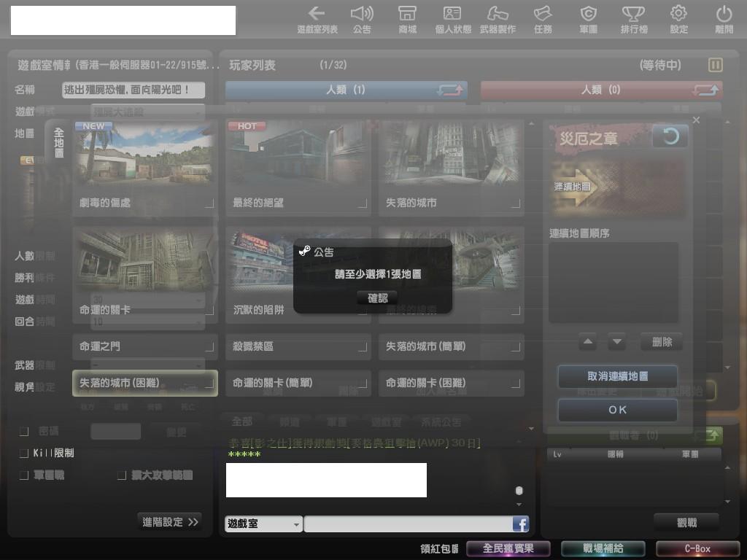
Task: Open the 排行榜 ranking trophy
Action: [634, 20]
